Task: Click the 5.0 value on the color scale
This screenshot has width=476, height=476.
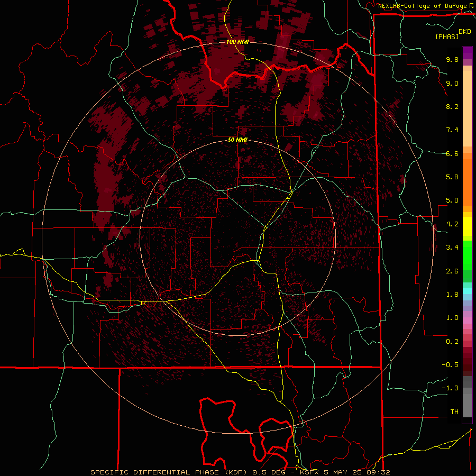Action: [x=452, y=200]
